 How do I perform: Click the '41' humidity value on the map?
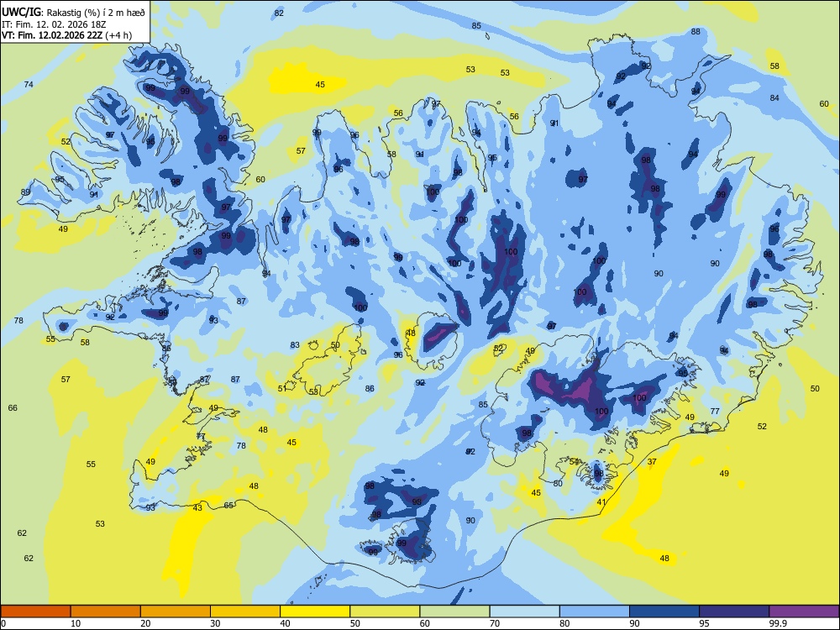[601, 502]
